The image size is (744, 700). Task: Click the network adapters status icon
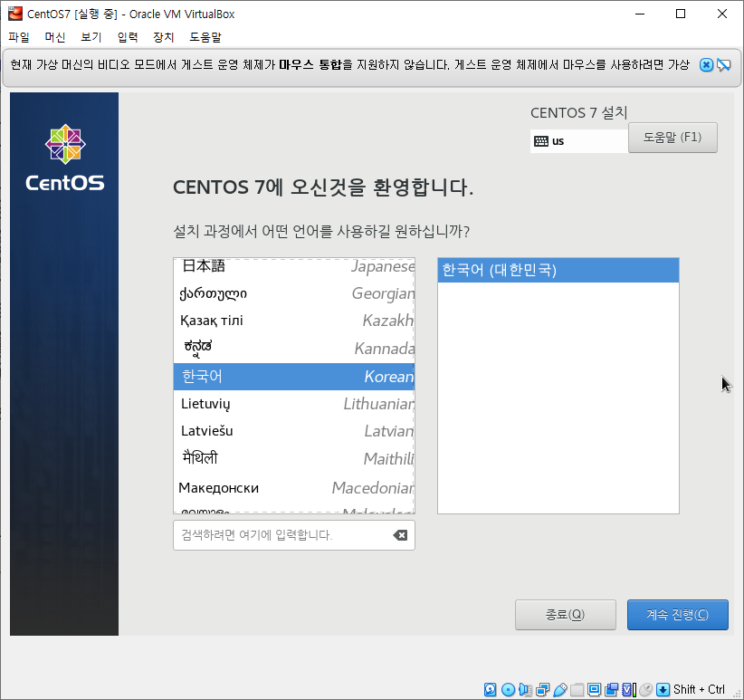pyautogui.click(x=542, y=689)
